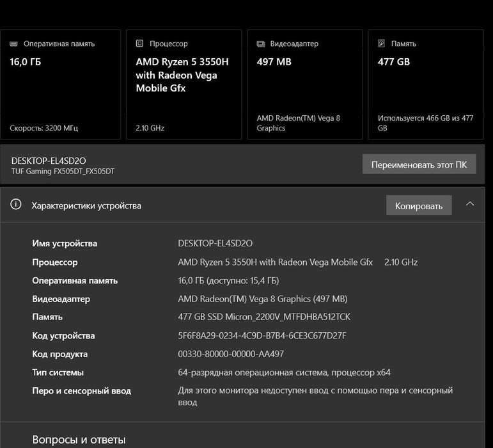Click the info icon beside Характеристики устройства

16,204
